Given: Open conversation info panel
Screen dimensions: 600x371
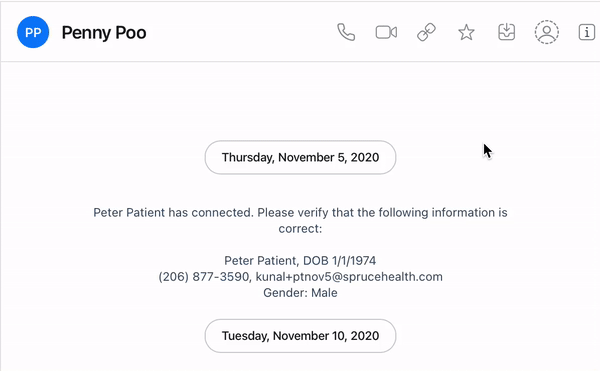Looking at the screenshot, I should (587, 32).
